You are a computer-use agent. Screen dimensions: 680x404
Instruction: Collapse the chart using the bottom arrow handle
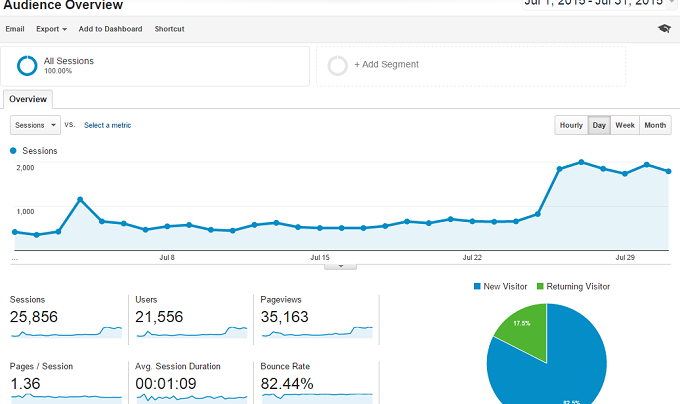340,266
